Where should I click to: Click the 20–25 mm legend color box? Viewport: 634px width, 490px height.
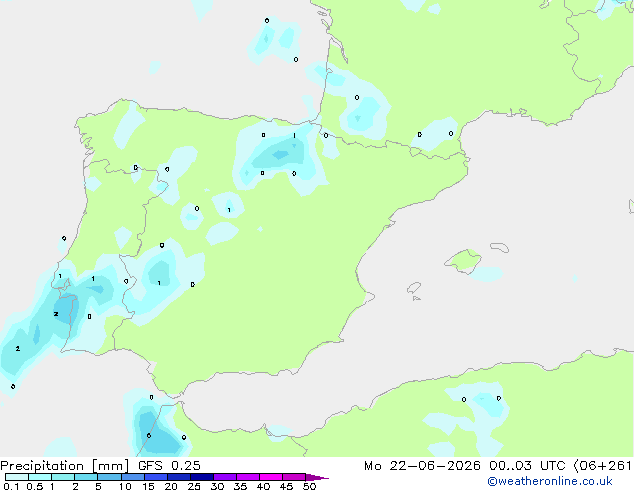pyautogui.click(x=179, y=477)
